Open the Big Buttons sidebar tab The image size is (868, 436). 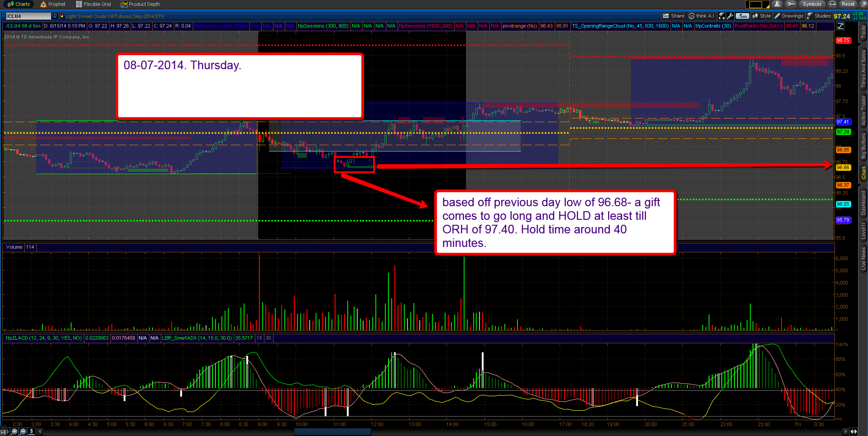[863, 146]
